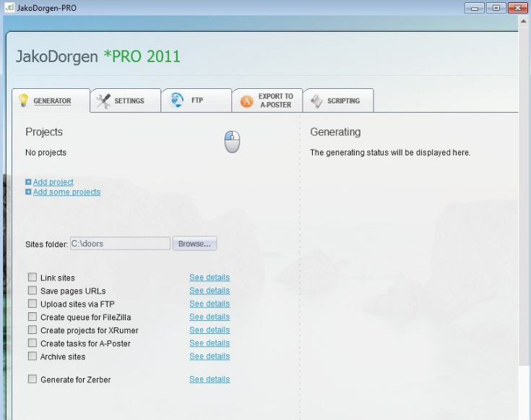531x420 pixels.
Task: See details for Generate for Zerber
Action: (x=210, y=380)
